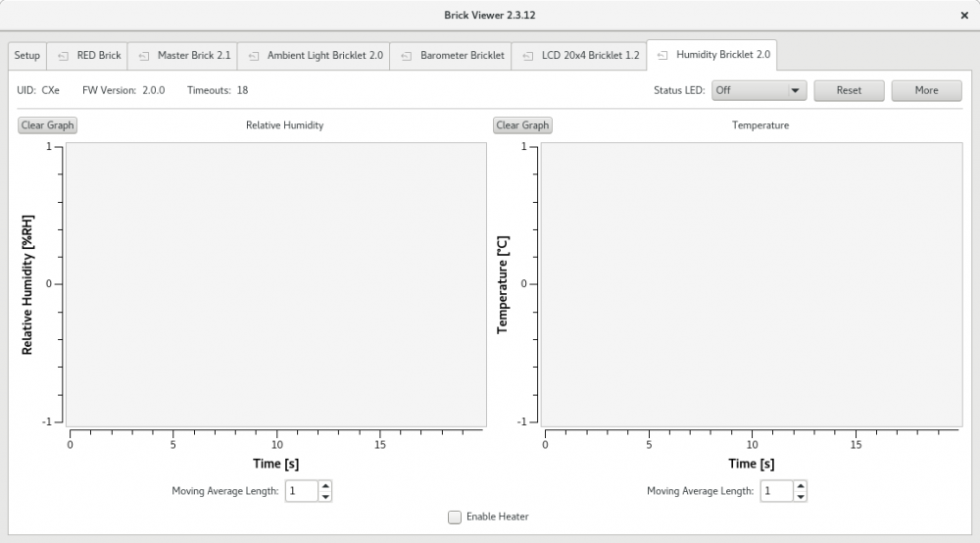This screenshot has height=543, width=980.
Task: Click undock icon on Humidity Bricklet 2.0 tab
Action: (662, 56)
